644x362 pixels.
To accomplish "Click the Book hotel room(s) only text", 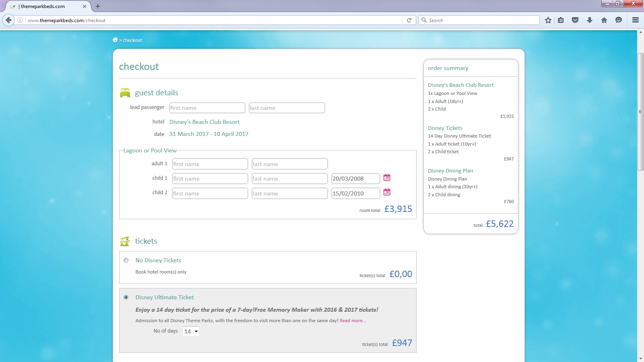I will pyautogui.click(x=161, y=272).
